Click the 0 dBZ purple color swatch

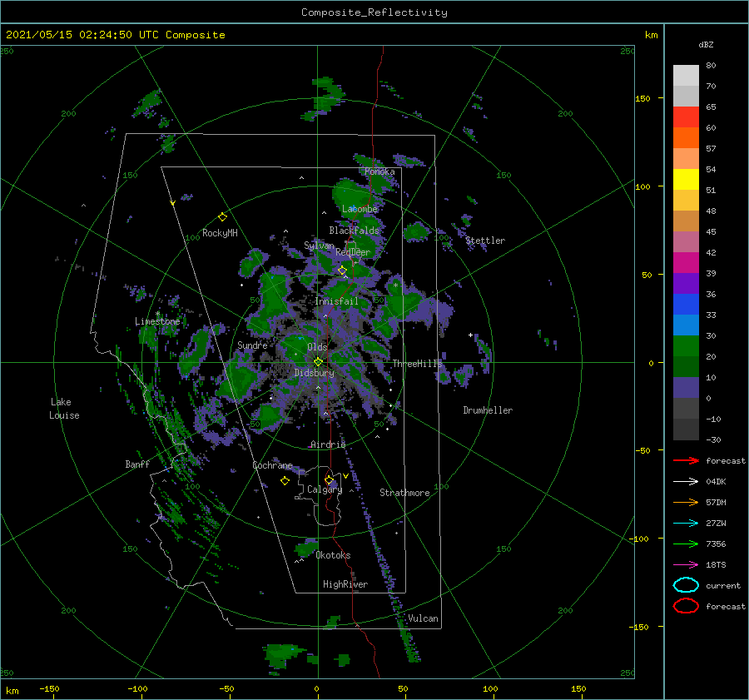[686, 388]
